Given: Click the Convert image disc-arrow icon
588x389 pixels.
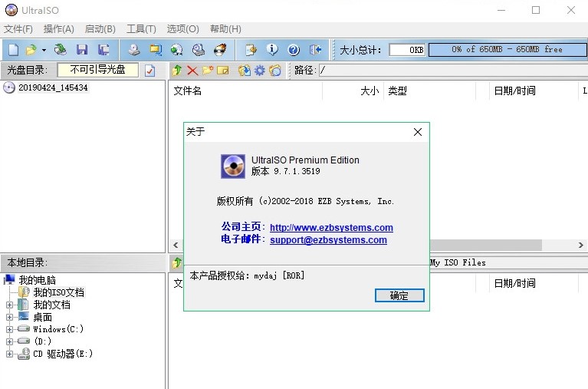Looking at the screenshot, I should pyautogui.click(x=176, y=50).
